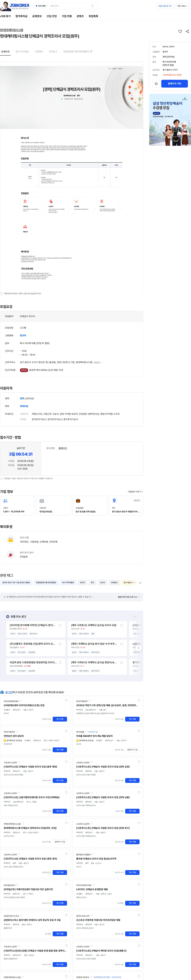Expand the posting disclaimer notice chevron

click(x=93, y=597)
